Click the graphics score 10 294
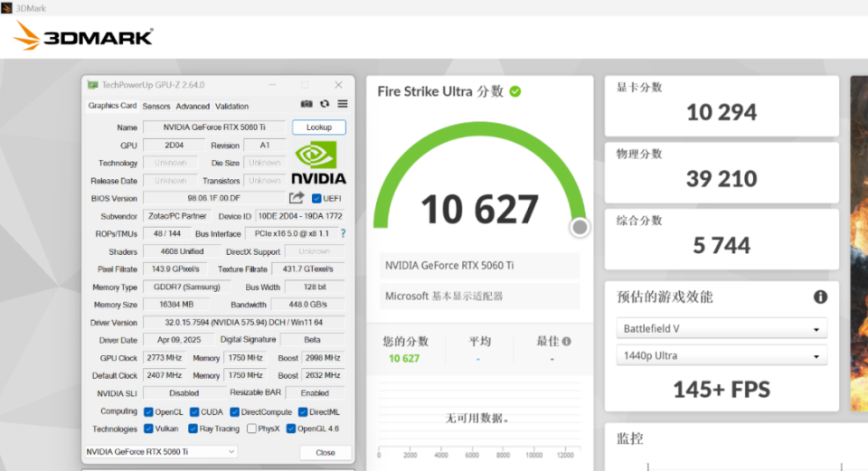868x471 pixels. coord(722,112)
